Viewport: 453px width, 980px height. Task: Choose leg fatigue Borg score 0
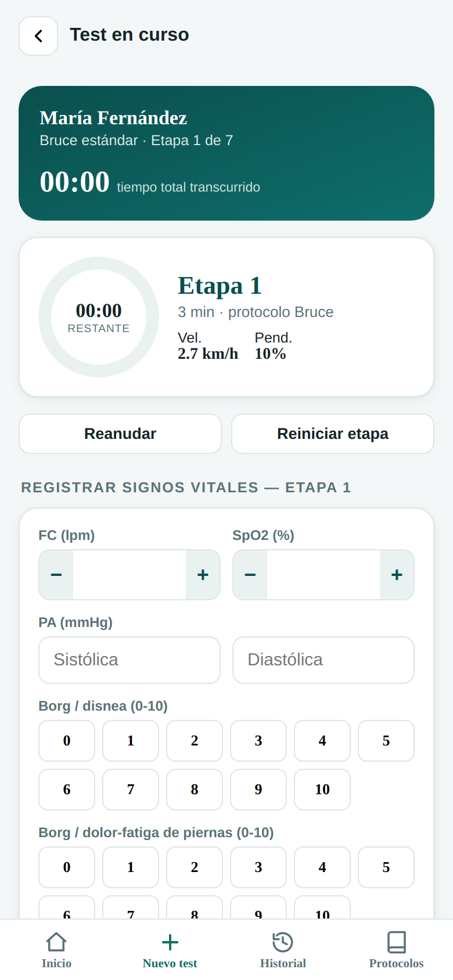[67, 867]
